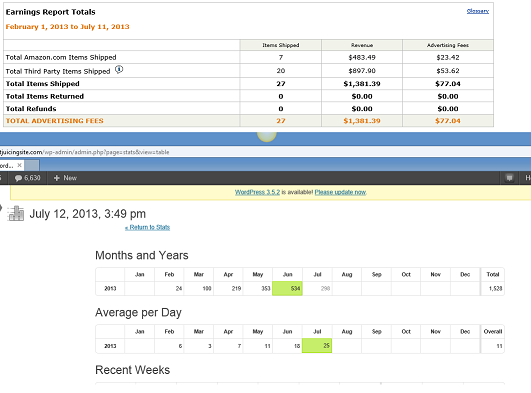This screenshot has width=531, height=393.
Task: Click the TOTAL ADVERTISING FEES label
Action: tap(55, 121)
